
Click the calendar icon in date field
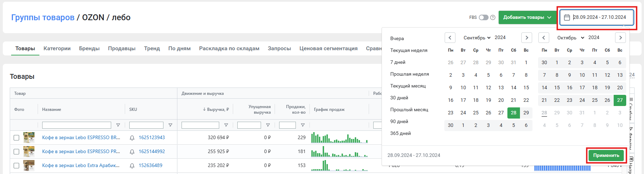click(x=567, y=17)
